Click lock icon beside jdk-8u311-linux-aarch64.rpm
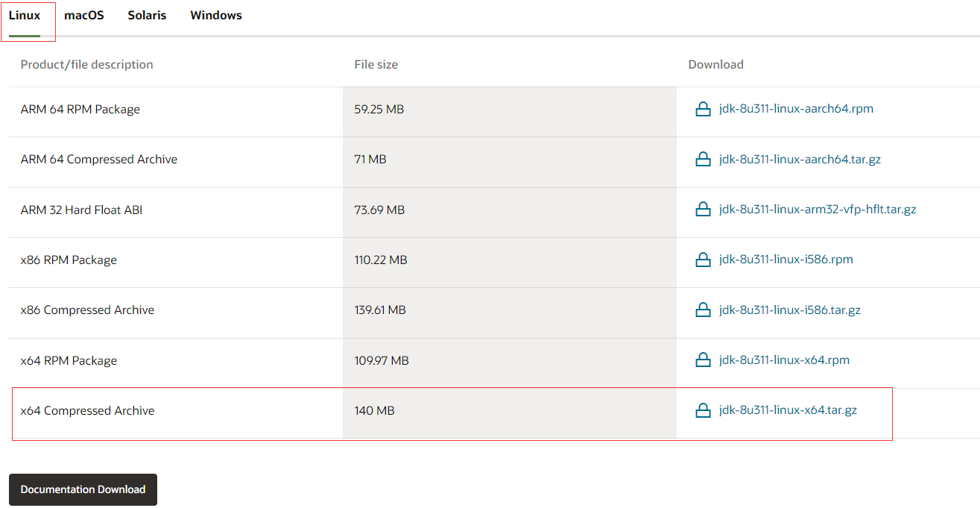This screenshot has width=980, height=508. [702, 110]
